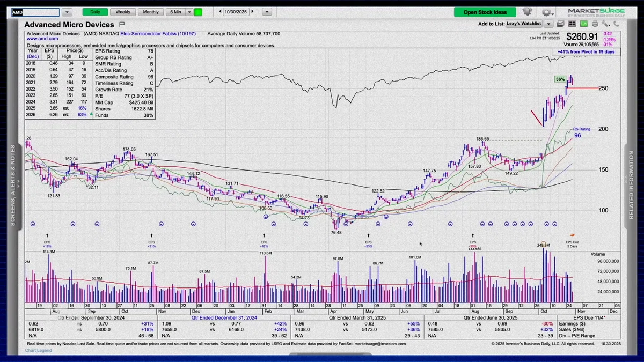Screen dimensions: 644x362
Task: Click the phone support icon
Action: (x=616, y=24)
